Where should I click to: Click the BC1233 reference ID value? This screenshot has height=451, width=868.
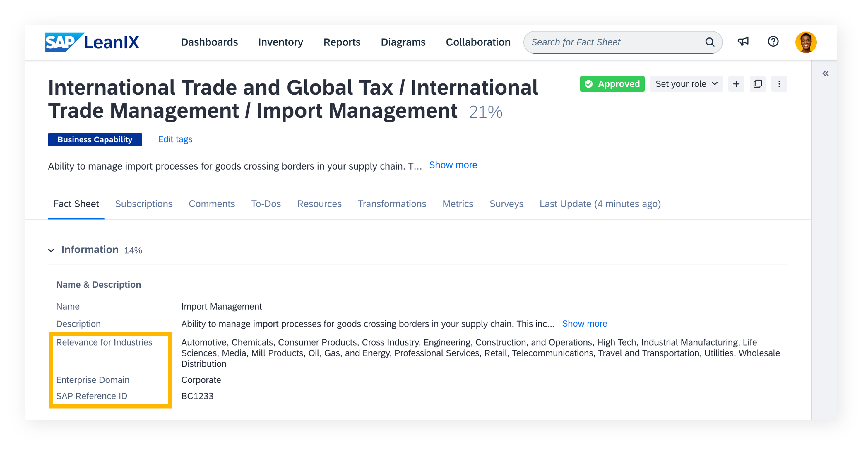[x=197, y=396]
